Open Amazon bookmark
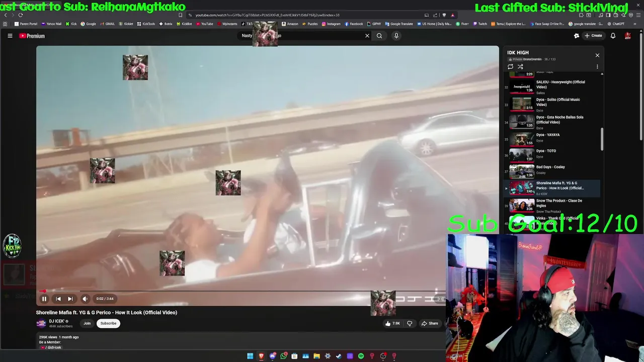This screenshot has width=644, height=362. pyautogui.click(x=290, y=24)
